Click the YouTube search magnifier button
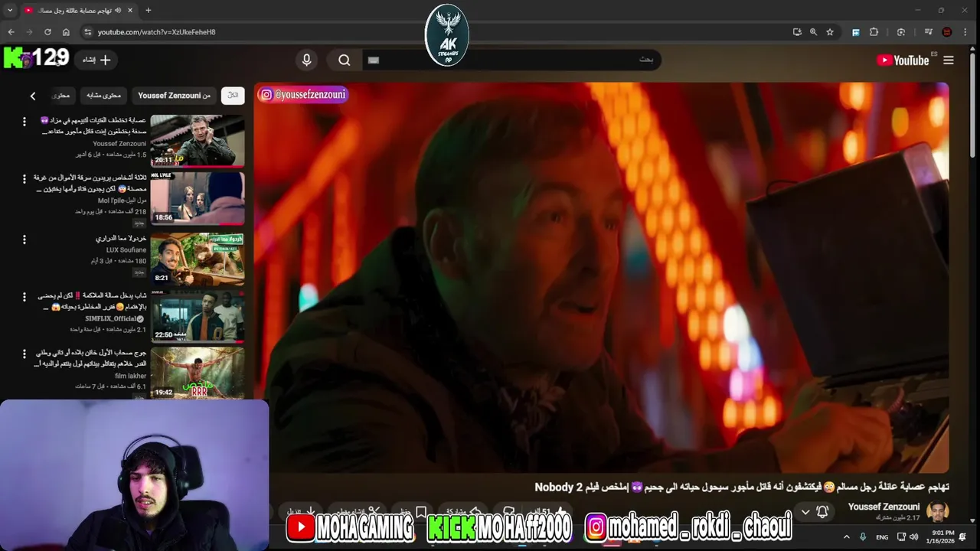 pyautogui.click(x=344, y=60)
